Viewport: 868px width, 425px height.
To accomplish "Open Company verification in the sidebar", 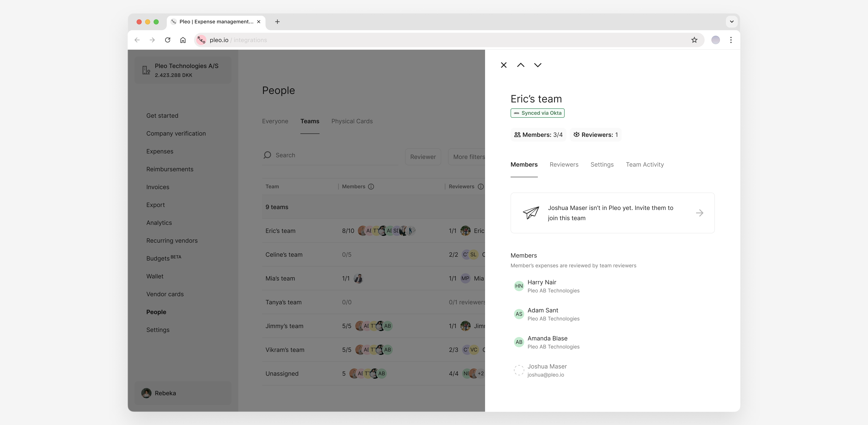I will [x=176, y=134].
